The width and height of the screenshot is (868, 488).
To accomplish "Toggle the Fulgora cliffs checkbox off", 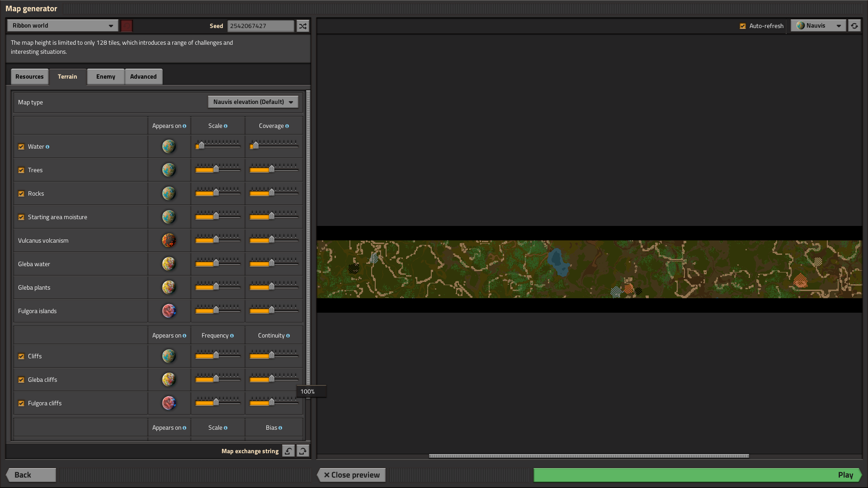I will (21, 404).
